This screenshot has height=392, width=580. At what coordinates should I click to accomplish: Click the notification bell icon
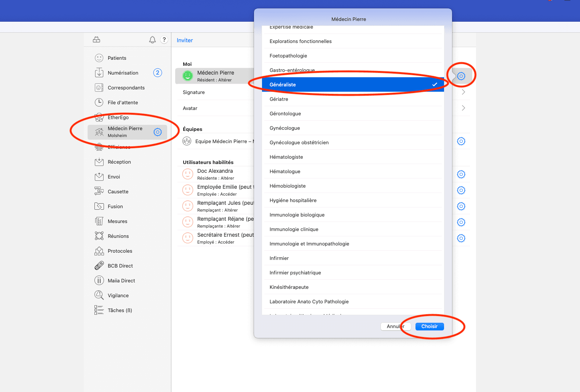(x=152, y=40)
